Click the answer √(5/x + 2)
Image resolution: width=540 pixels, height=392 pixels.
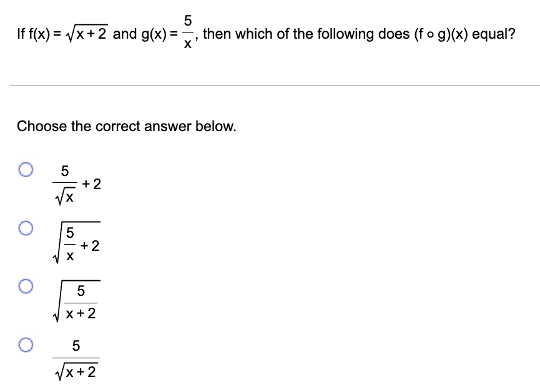pyautogui.click(x=75, y=240)
